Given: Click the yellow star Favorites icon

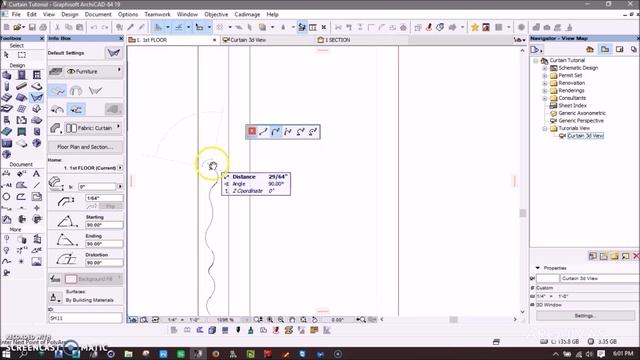Looking at the screenshot, I should pos(475,27).
